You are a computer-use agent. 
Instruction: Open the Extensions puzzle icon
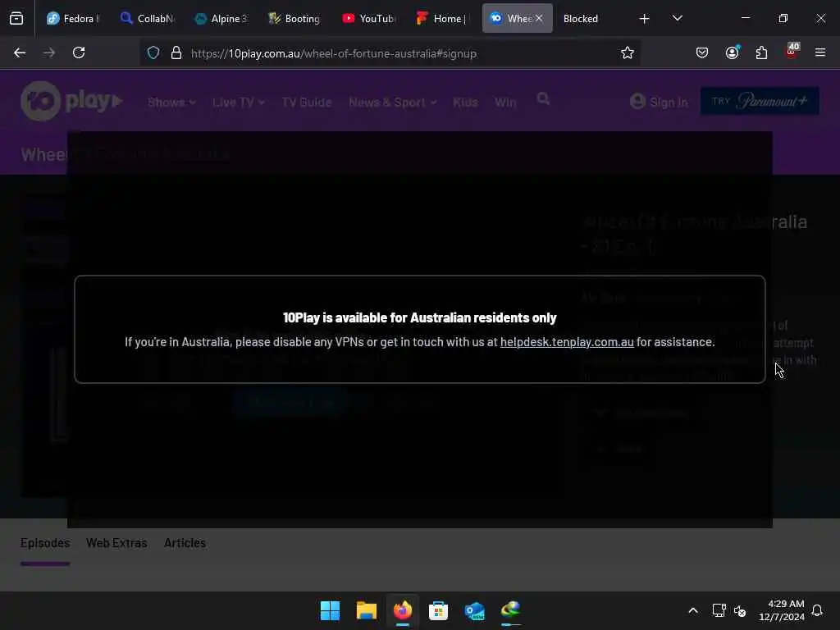(761, 52)
